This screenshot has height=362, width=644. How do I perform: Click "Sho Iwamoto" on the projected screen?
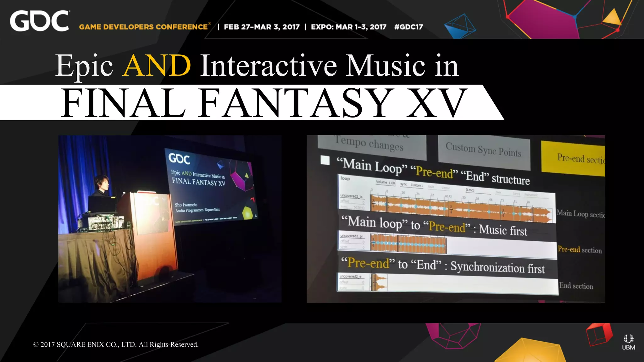186,205
